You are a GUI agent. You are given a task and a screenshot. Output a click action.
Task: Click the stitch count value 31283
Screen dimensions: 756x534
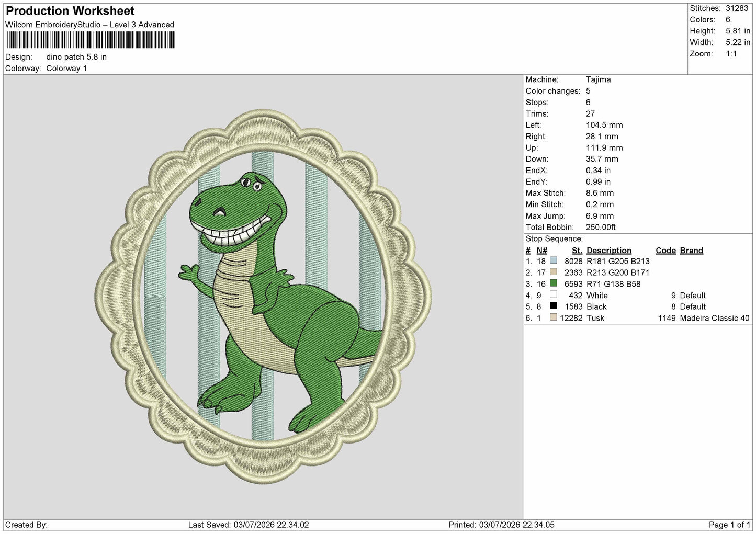(x=737, y=8)
